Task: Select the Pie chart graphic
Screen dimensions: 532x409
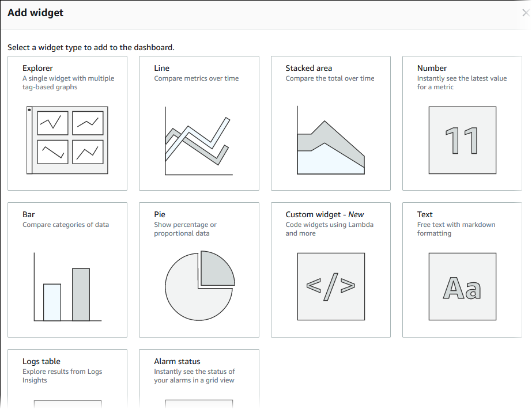Action: click(x=199, y=286)
